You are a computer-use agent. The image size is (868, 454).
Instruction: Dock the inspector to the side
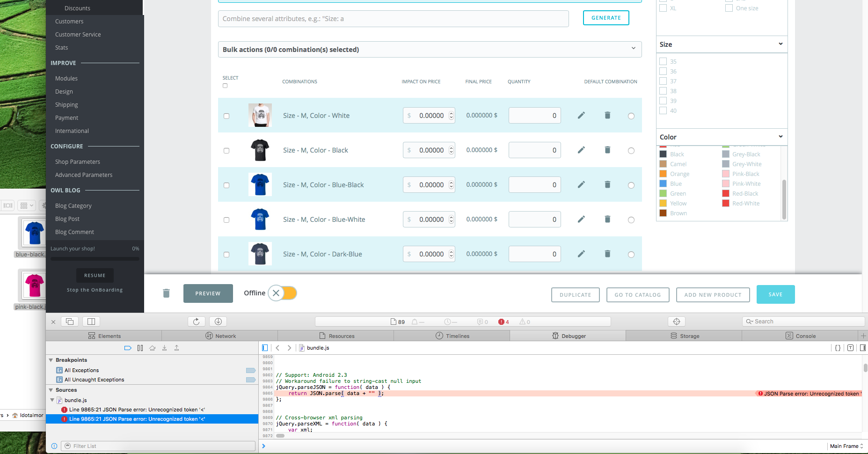coord(91,322)
